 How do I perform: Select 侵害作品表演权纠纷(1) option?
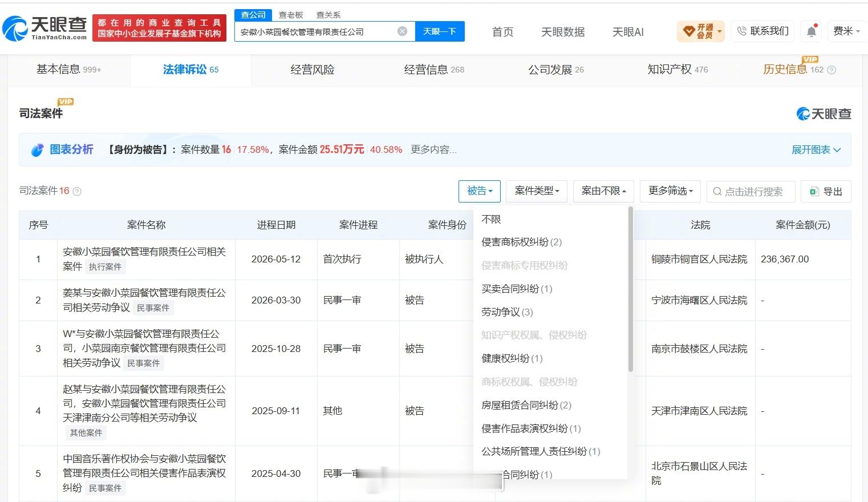[x=531, y=428]
